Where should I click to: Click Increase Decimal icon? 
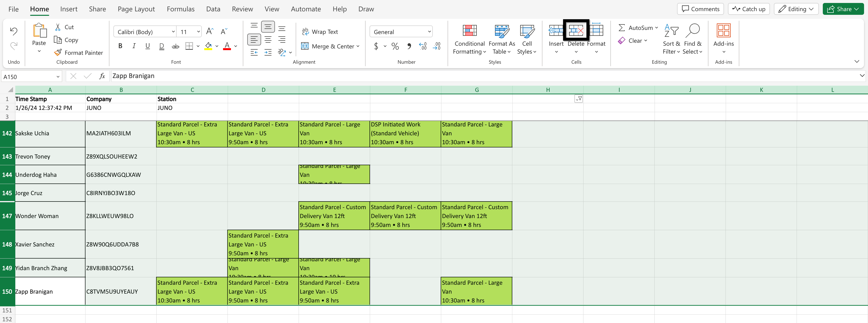423,46
